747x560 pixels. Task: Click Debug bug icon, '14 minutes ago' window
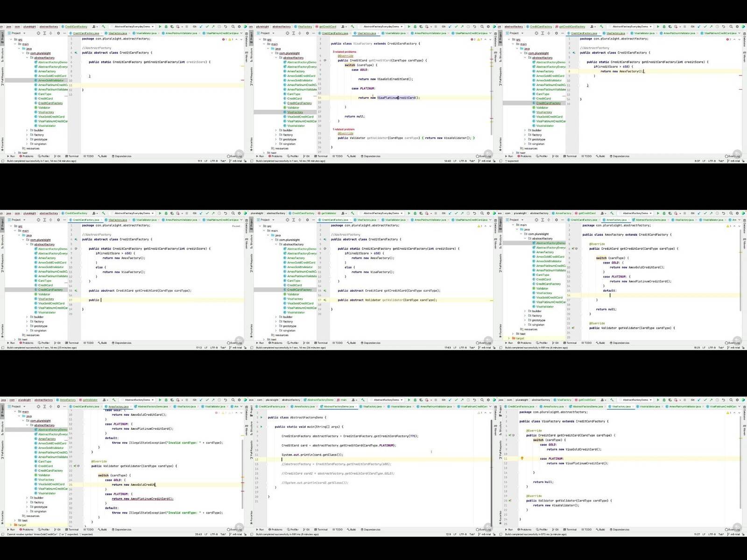point(167,27)
